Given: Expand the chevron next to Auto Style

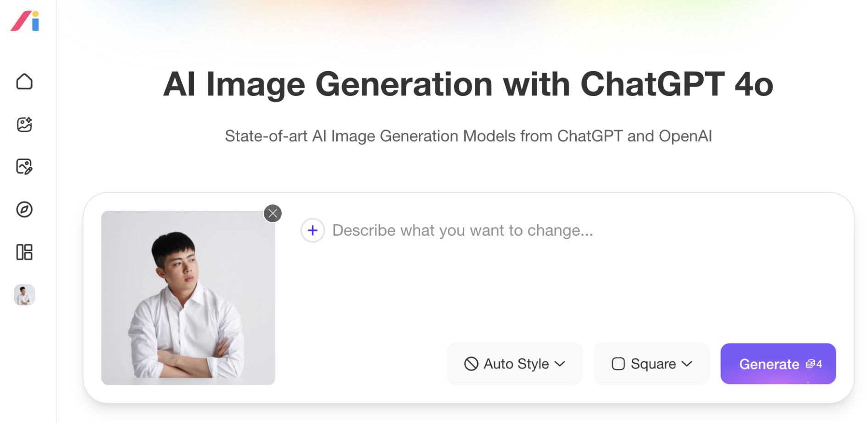Looking at the screenshot, I should [560, 364].
